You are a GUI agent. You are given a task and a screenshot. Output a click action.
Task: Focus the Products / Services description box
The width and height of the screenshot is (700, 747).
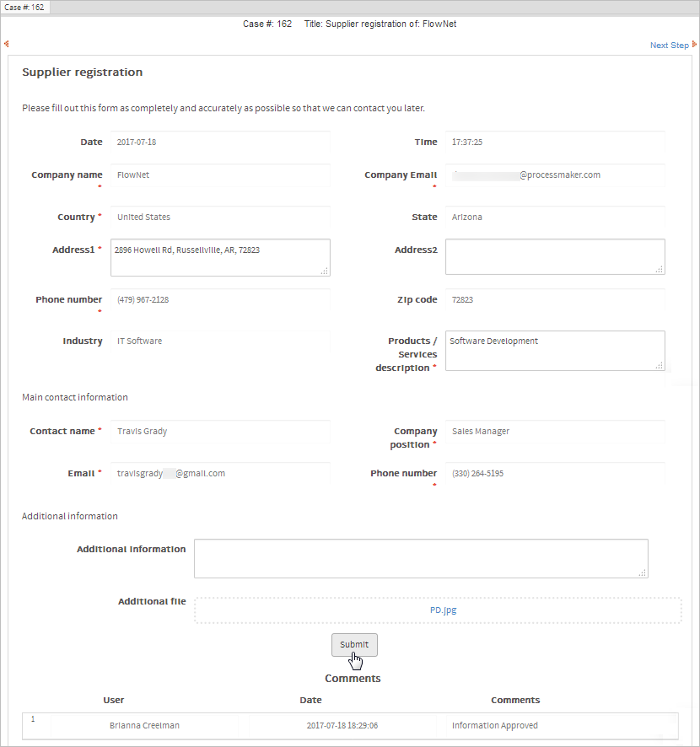click(x=554, y=351)
